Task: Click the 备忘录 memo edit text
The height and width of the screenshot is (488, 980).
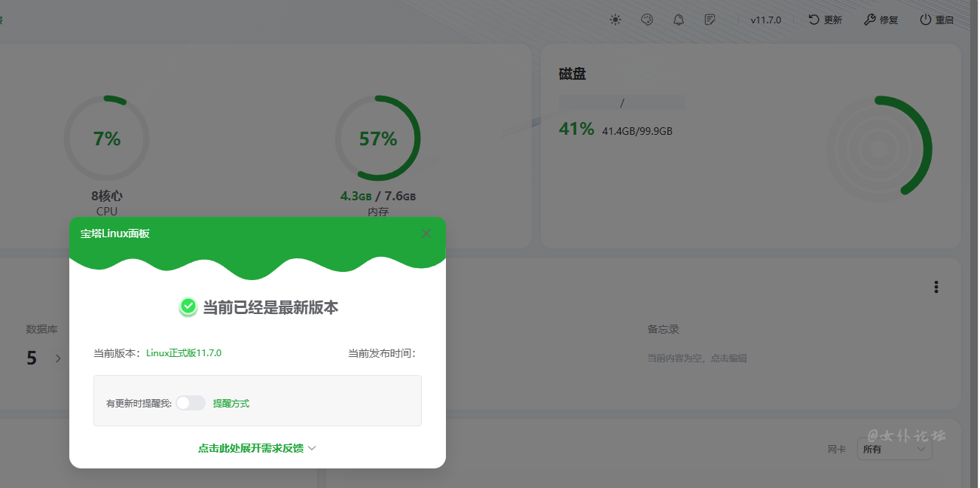Action: pyautogui.click(x=697, y=358)
